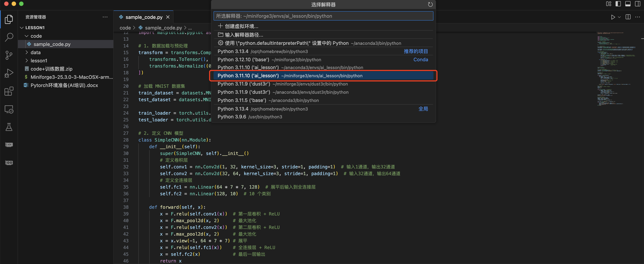Click Enter interpreter path option

pos(244,35)
